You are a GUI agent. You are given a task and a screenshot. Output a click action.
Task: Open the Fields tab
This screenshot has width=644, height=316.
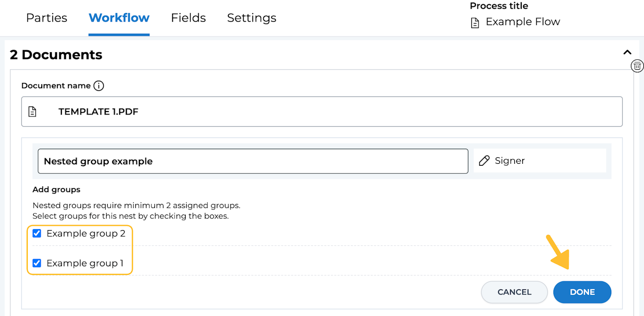188,18
